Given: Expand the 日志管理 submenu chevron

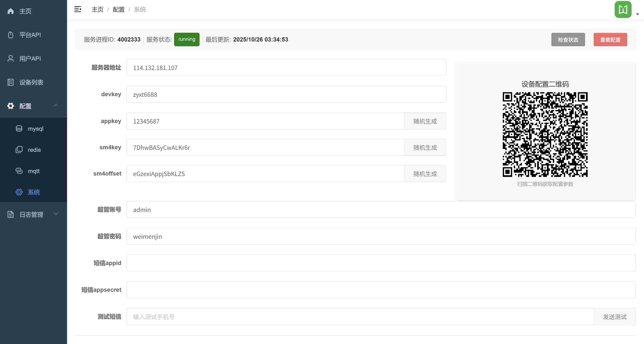Looking at the screenshot, I should [x=56, y=214].
